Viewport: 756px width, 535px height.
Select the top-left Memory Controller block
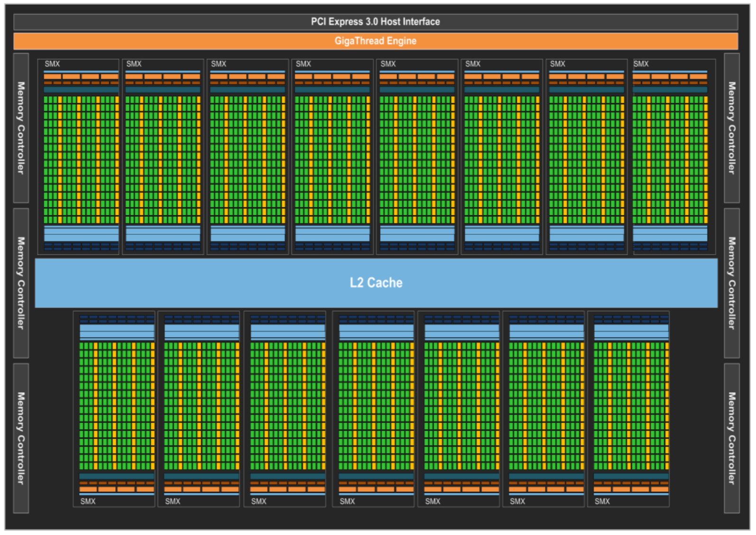[21, 128]
